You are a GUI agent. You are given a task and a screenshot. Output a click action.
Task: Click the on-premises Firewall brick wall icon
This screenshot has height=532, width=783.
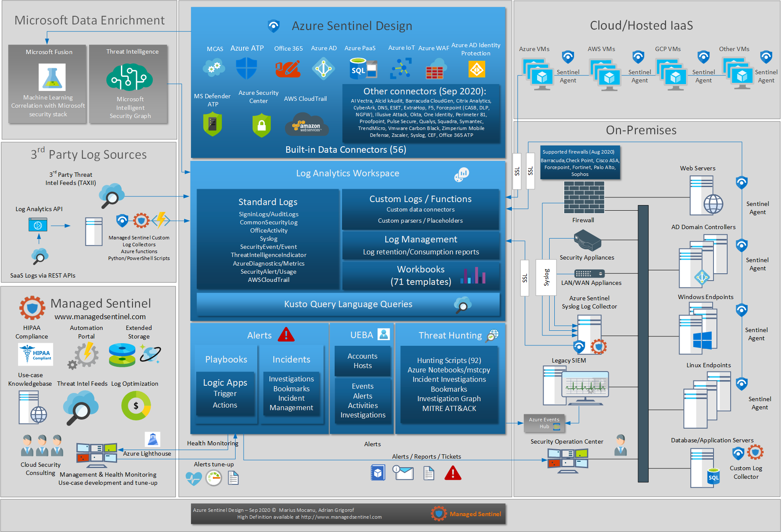(x=583, y=197)
